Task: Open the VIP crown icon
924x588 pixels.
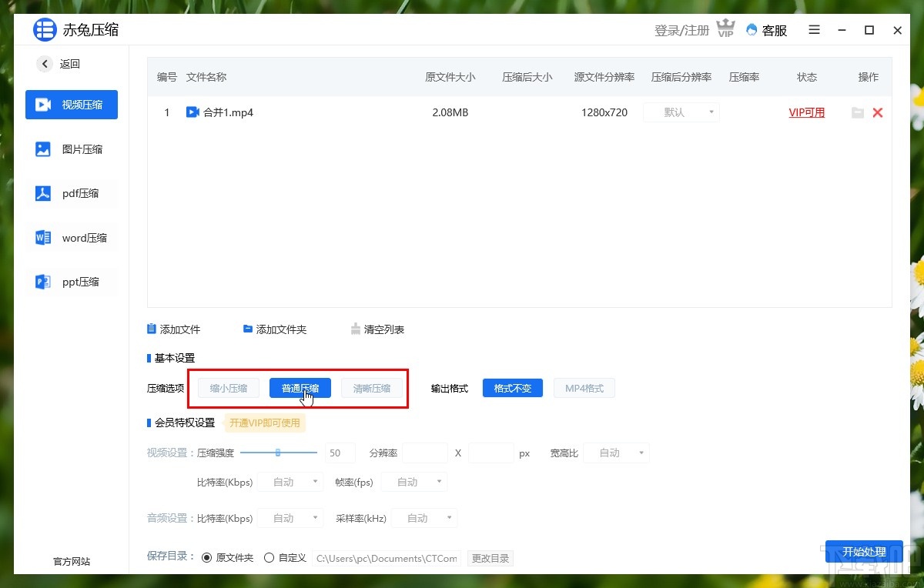Action: pyautogui.click(x=725, y=30)
